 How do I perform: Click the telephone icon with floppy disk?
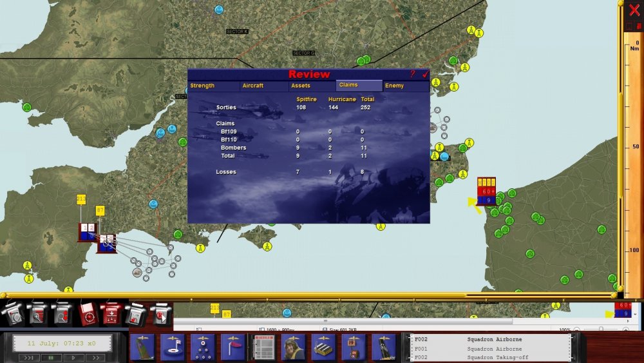[x=135, y=314]
